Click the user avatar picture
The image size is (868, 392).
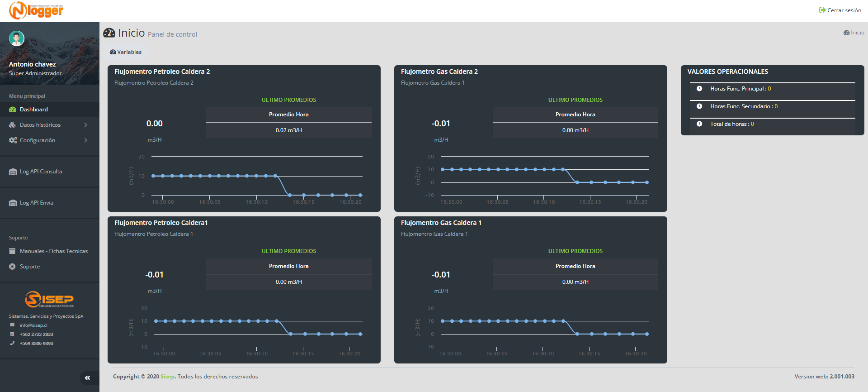tap(17, 38)
